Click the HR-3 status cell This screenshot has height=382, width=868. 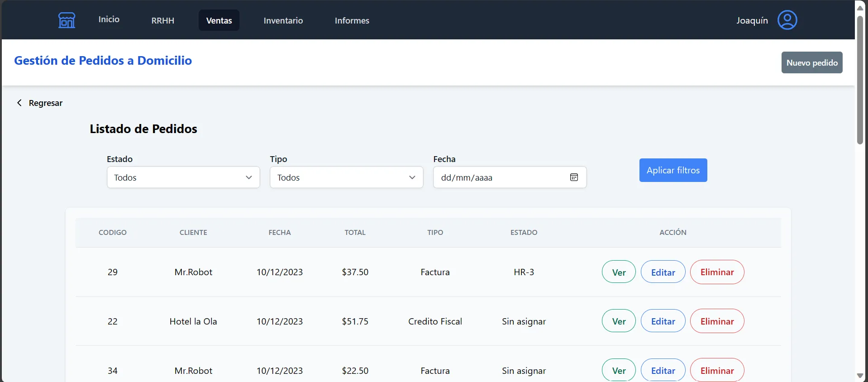[524, 272]
